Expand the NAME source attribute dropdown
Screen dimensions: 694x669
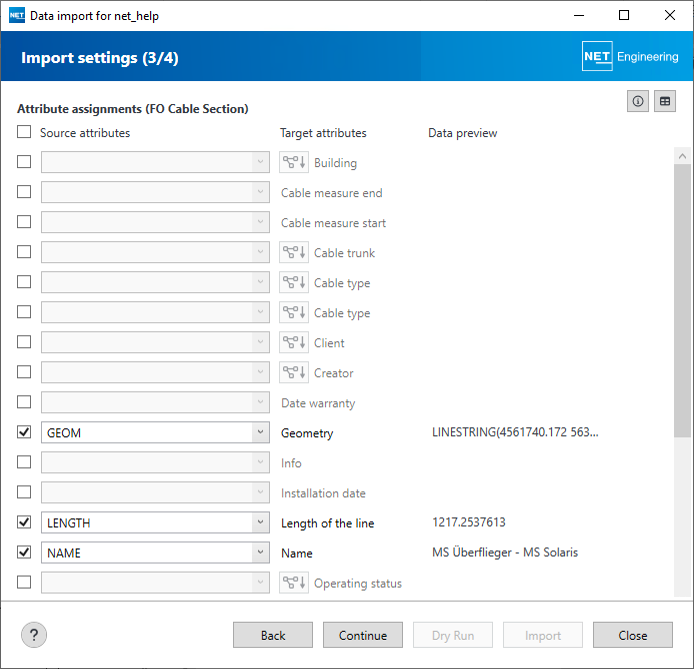(x=260, y=553)
